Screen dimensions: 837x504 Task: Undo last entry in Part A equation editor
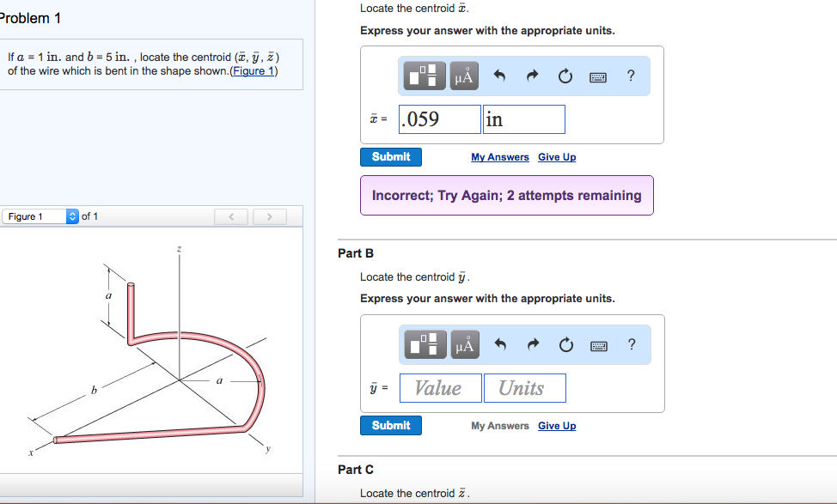click(499, 75)
